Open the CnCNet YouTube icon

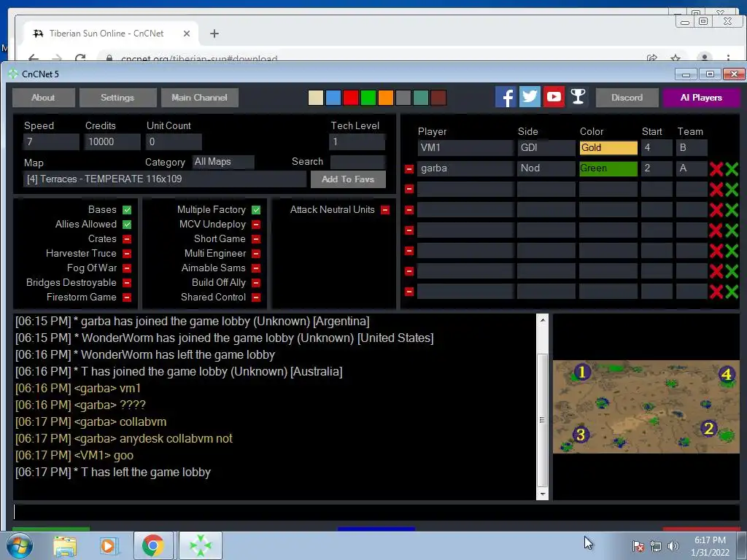coord(554,97)
